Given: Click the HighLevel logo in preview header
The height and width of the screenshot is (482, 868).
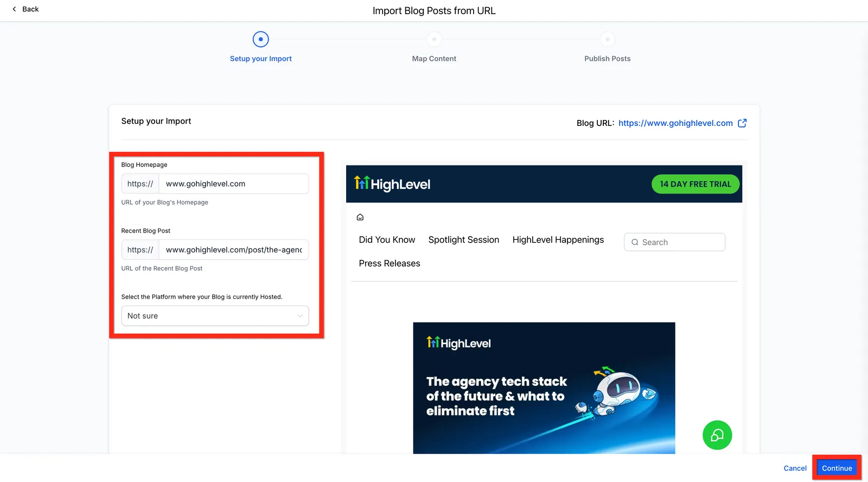Looking at the screenshot, I should pyautogui.click(x=392, y=184).
